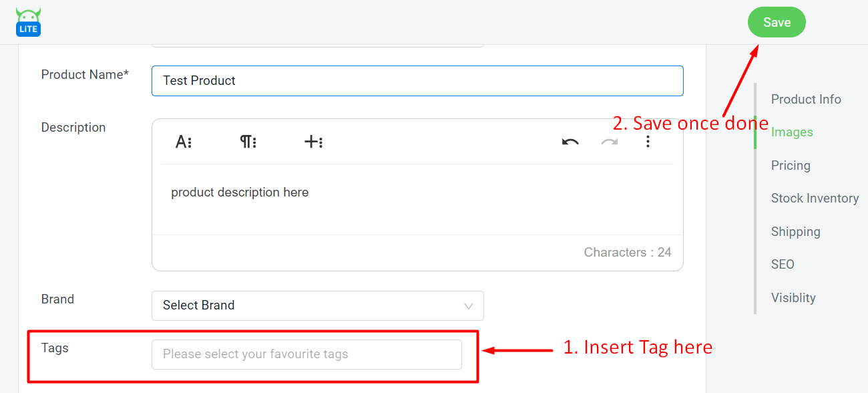This screenshot has height=393, width=868.
Task: Focus the Product Name text field
Action: pyautogui.click(x=417, y=81)
